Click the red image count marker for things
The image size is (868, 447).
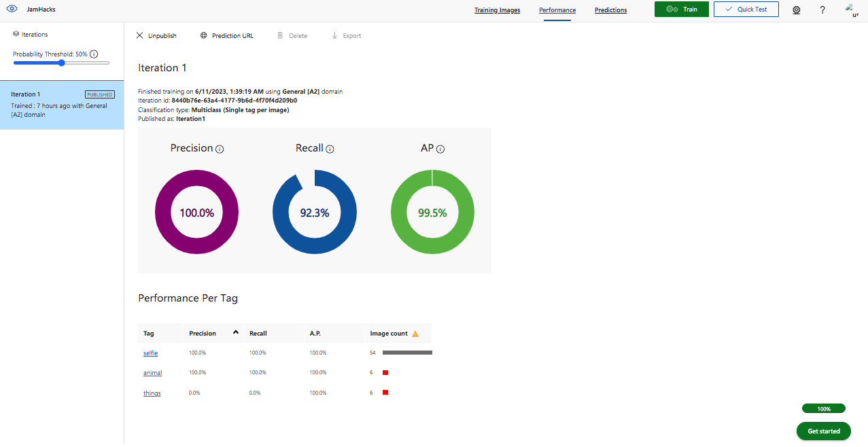click(385, 393)
